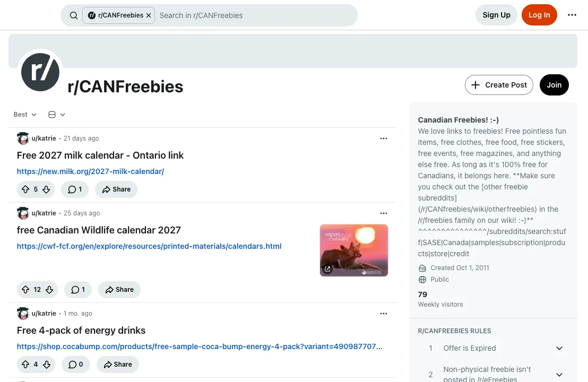Open u/katrie avatar on energy drinks post
Screen dimensions: 588x382
click(23, 314)
